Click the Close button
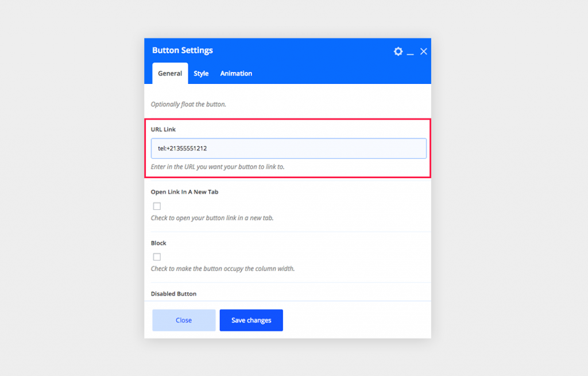The height and width of the screenshot is (376, 588). (184, 320)
